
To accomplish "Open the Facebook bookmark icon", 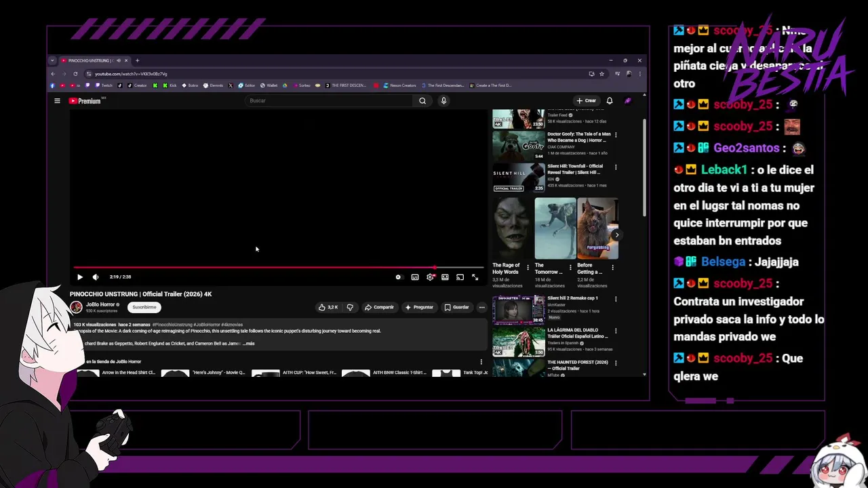I will tap(53, 85).
